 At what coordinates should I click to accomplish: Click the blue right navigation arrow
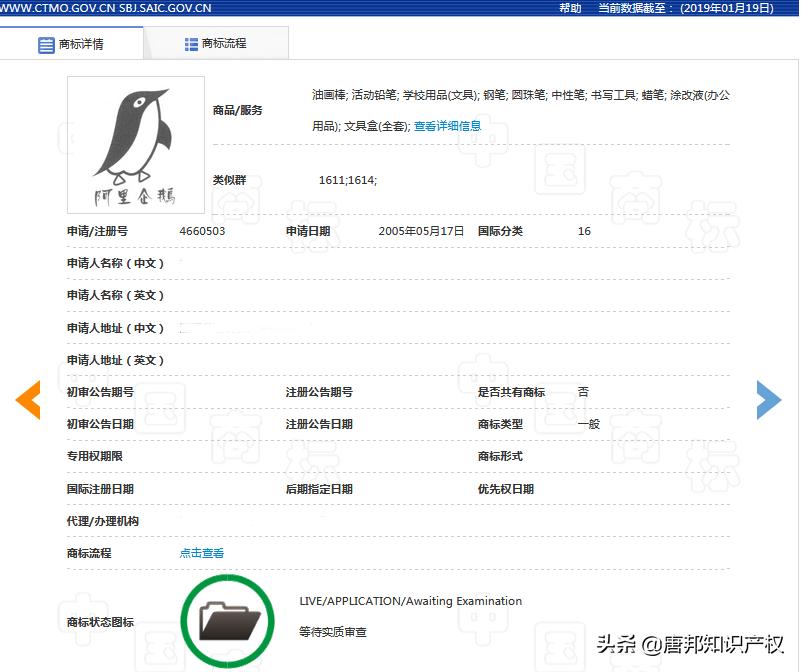(x=768, y=399)
